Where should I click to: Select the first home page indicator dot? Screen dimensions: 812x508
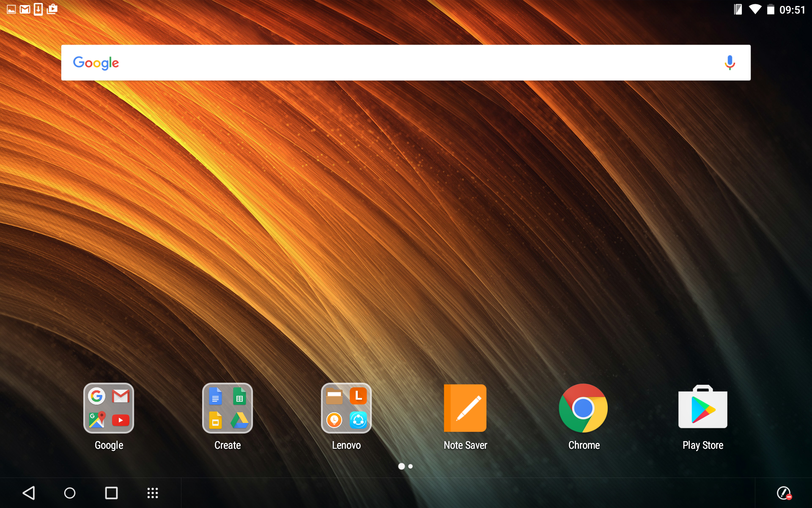pyautogui.click(x=401, y=466)
